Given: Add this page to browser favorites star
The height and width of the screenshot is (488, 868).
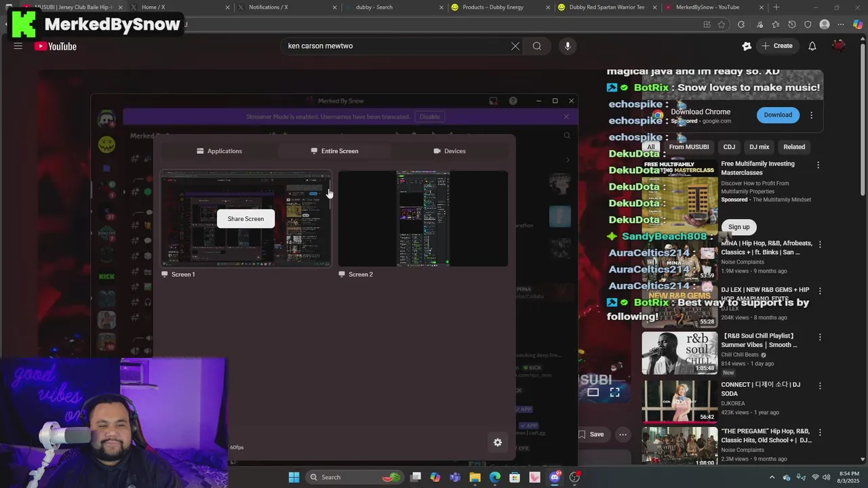Looking at the screenshot, I should pos(722,24).
